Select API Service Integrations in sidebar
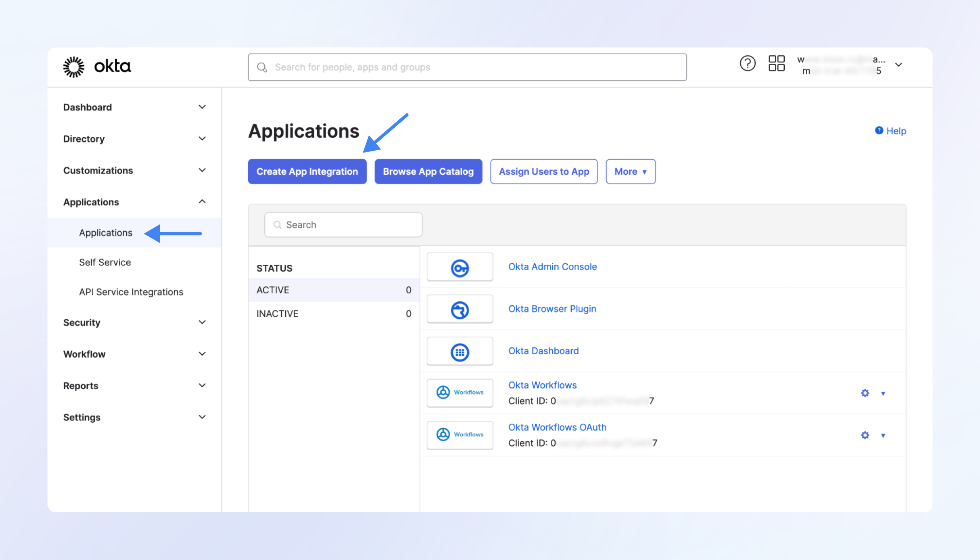The height and width of the screenshot is (560, 980). pos(131,292)
